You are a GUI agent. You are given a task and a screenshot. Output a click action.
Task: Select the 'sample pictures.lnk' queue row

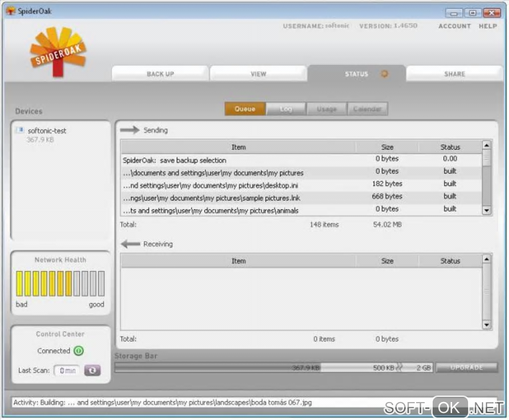click(x=301, y=198)
